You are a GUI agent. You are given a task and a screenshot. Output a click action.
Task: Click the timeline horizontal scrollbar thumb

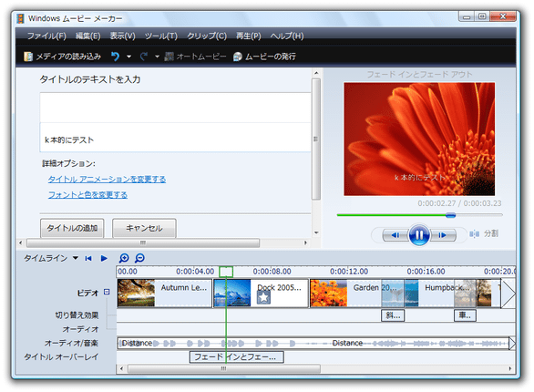click(224, 368)
